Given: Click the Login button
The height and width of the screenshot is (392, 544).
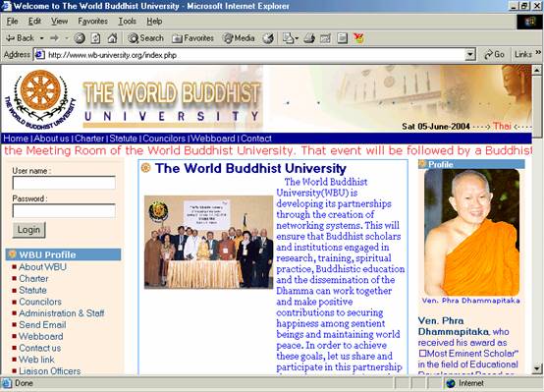Looking at the screenshot, I should 28,230.
